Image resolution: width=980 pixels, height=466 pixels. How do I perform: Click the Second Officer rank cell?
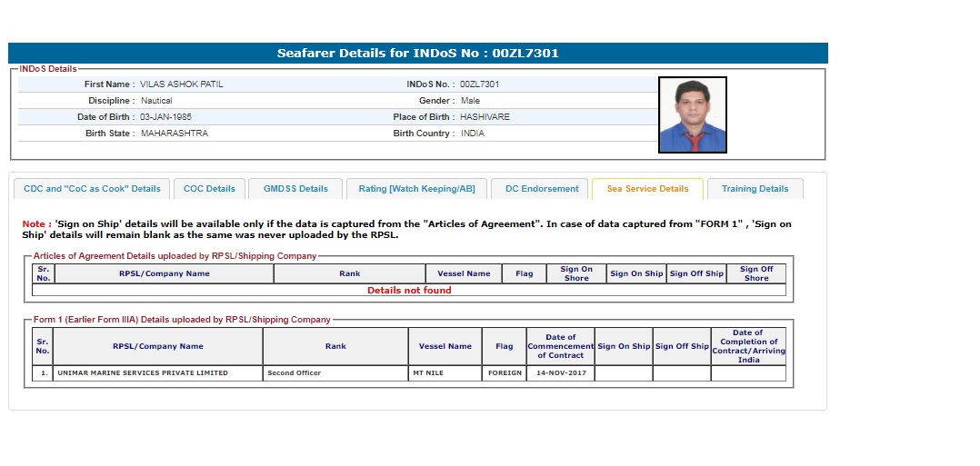(x=294, y=373)
